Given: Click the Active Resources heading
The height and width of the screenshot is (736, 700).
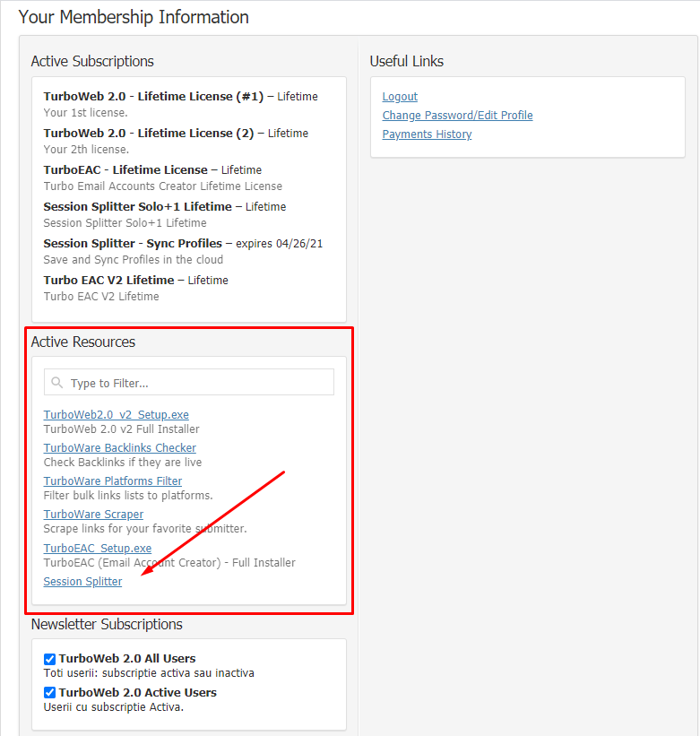Looking at the screenshot, I should coord(83,342).
